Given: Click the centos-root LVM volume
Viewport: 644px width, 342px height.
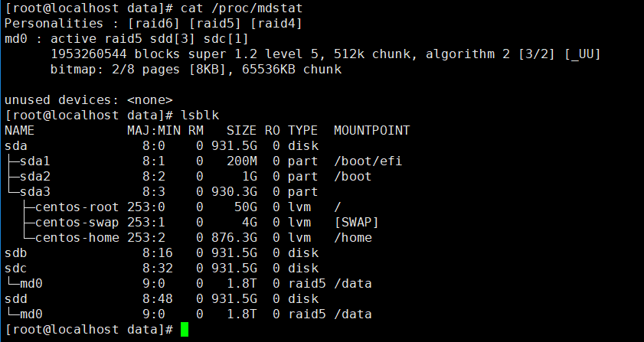Looking at the screenshot, I should coord(77,207).
